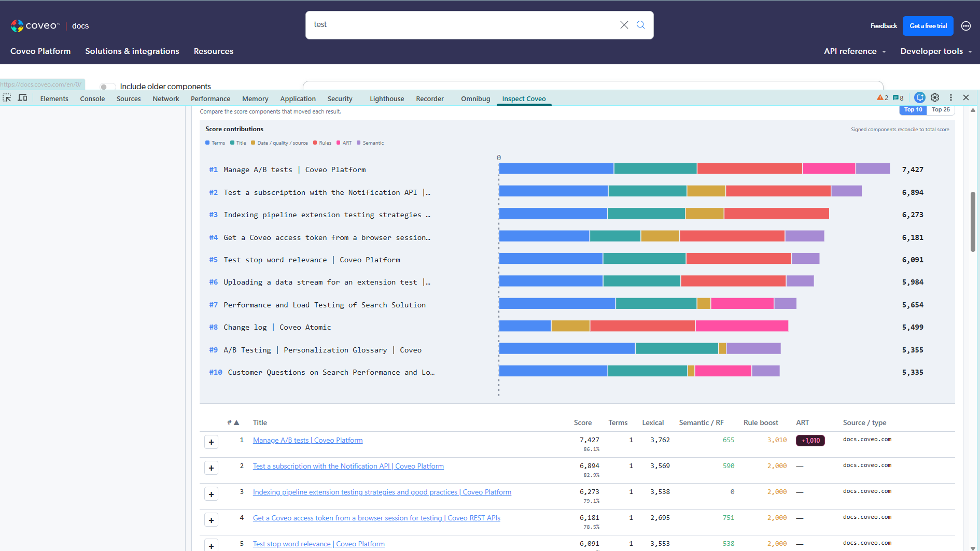Click the Rule boost column header
Image resolution: width=980 pixels, height=551 pixels.
pyautogui.click(x=761, y=422)
